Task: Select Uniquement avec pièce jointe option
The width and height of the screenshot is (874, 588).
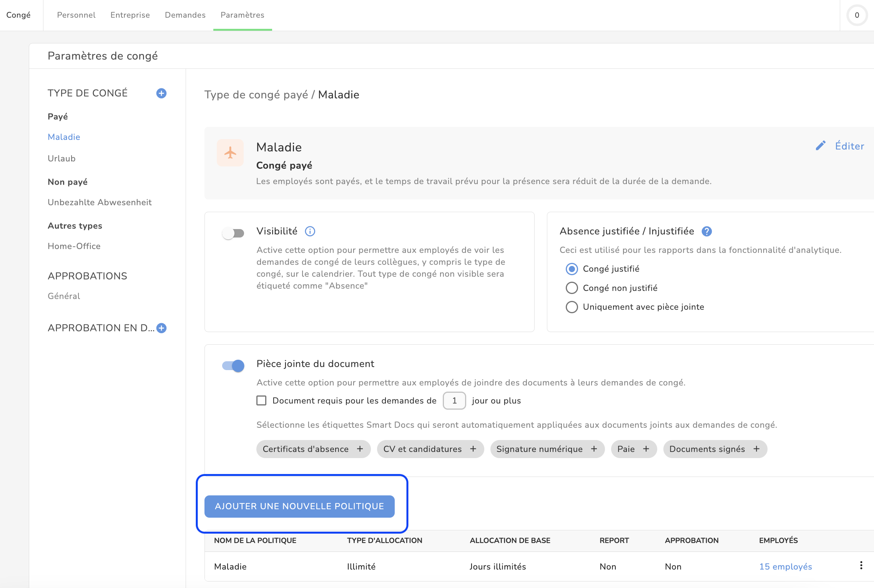Action: tap(572, 307)
